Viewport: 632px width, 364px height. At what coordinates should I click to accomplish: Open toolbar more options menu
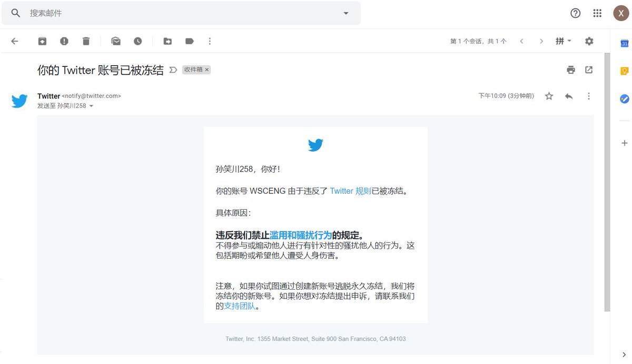coord(210,41)
